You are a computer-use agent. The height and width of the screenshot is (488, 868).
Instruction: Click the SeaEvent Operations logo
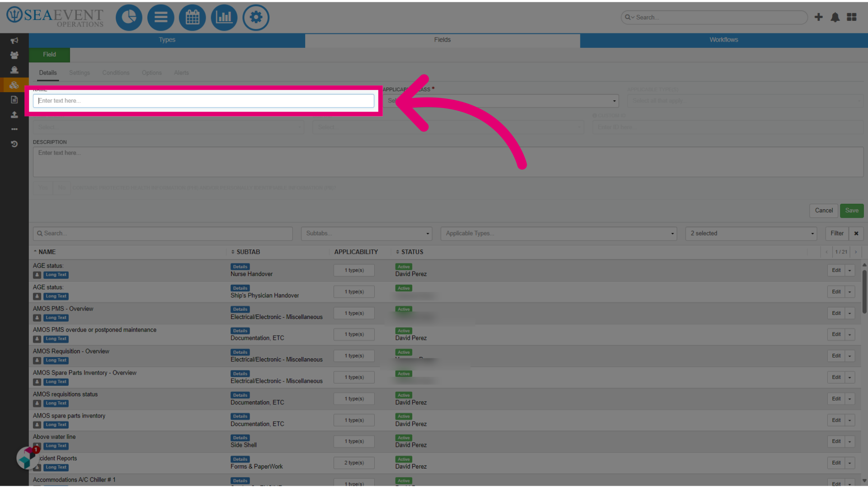click(x=55, y=17)
